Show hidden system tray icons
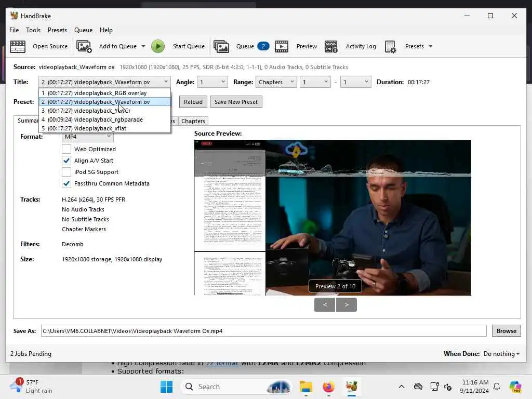The height and width of the screenshot is (399, 532). click(402, 387)
